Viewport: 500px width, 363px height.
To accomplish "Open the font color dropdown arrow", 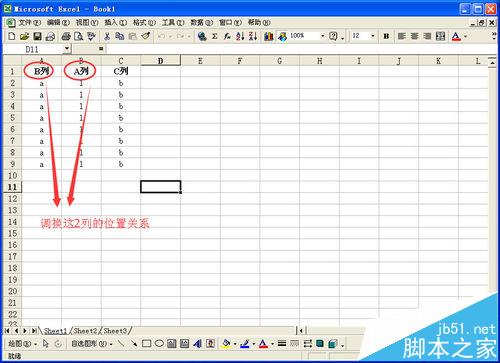I will (x=465, y=36).
